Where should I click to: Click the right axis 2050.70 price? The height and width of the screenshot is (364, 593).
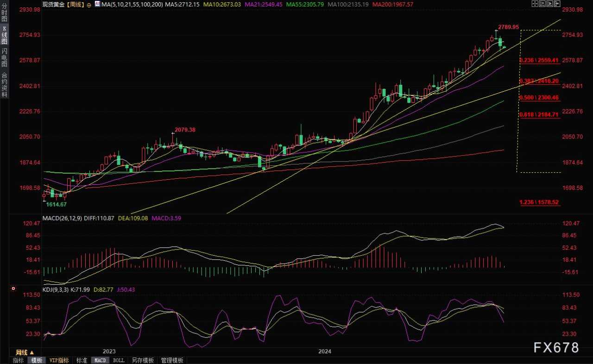[572, 137]
